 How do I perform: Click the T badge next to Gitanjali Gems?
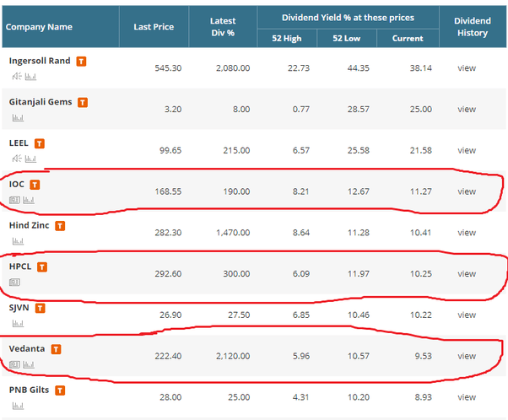(83, 102)
